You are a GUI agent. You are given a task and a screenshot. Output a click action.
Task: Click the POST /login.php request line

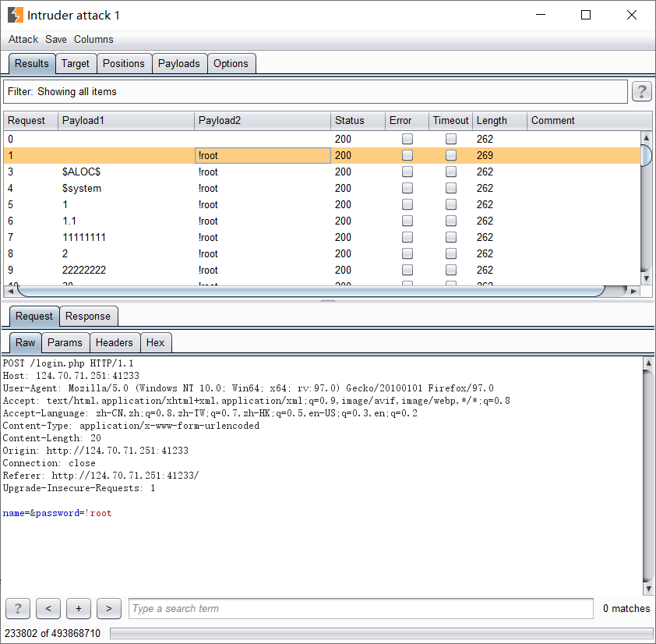(x=68, y=363)
